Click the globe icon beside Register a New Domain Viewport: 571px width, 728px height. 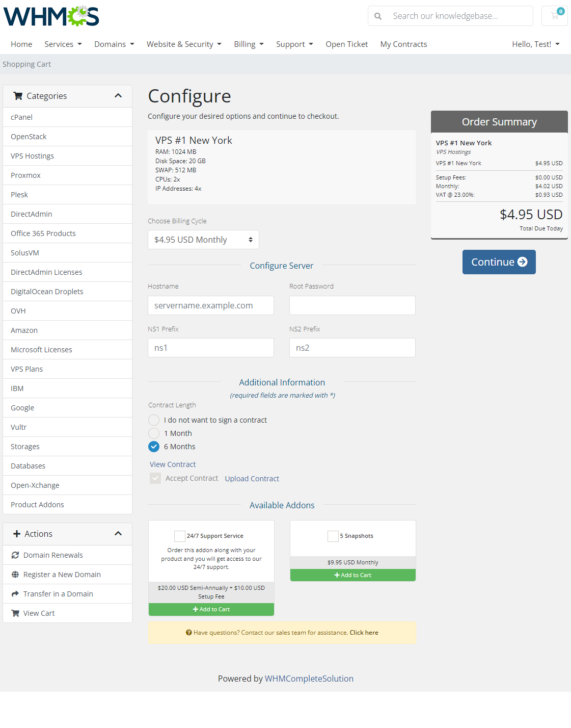(x=15, y=575)
